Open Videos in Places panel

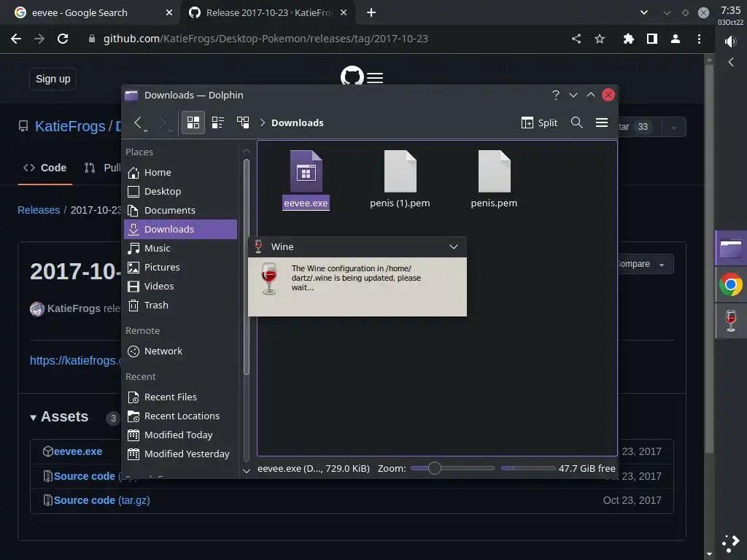click(181, 286)
